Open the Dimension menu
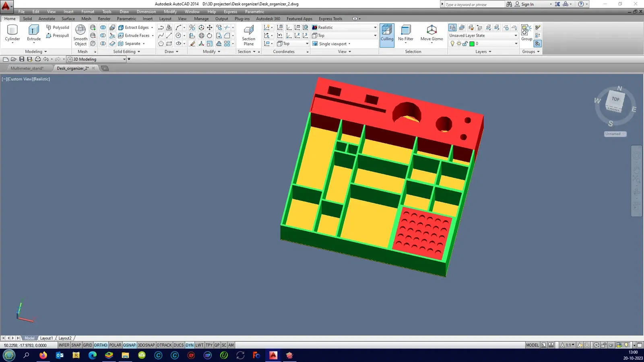This screenshot has width=644, height=362. (x=146, y=12)
